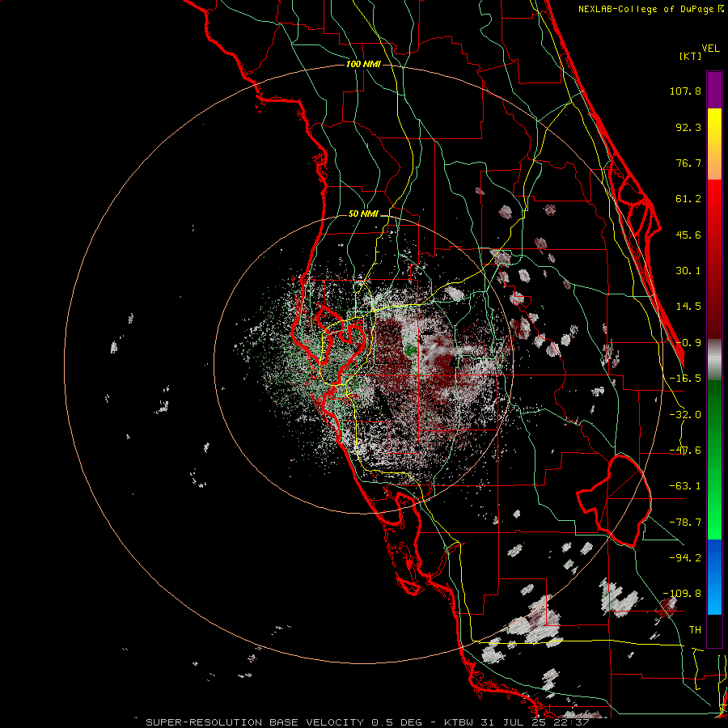The height and width of the screenshot is (728, 728).
Task: Click the -78.7 velocity scale value
Action: pos(685,523)
